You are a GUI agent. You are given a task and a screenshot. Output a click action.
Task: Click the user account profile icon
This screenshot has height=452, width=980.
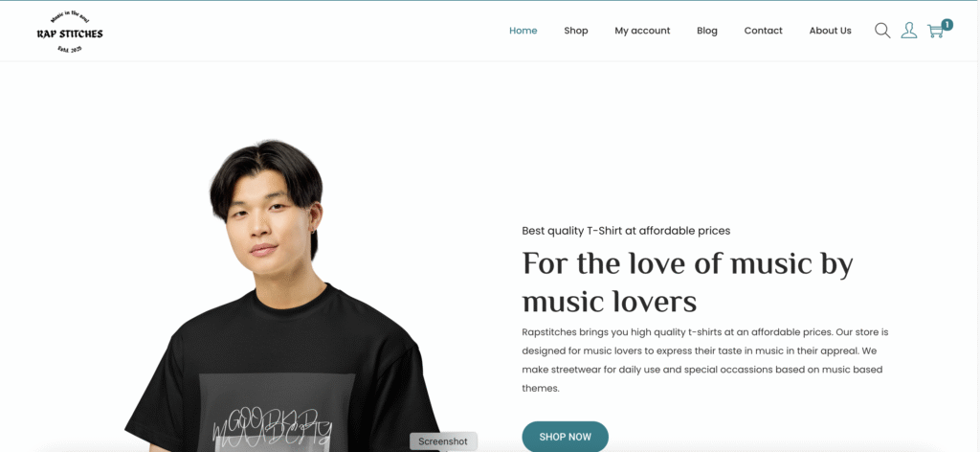coord(909,31)
